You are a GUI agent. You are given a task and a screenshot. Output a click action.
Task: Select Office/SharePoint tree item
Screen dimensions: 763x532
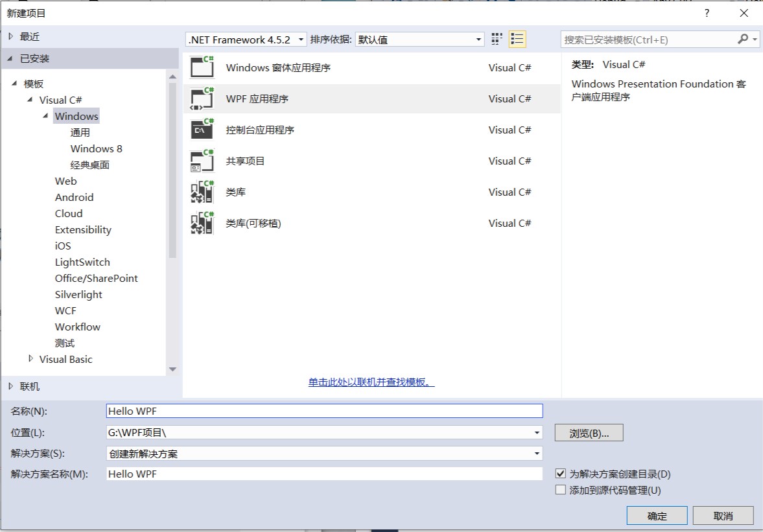[97, 278]
